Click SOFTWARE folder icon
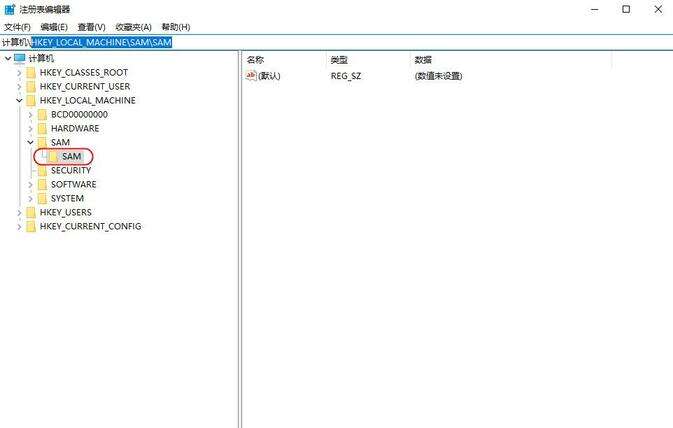The height and width of the screenshot is (428, 673). coord(42,185)
